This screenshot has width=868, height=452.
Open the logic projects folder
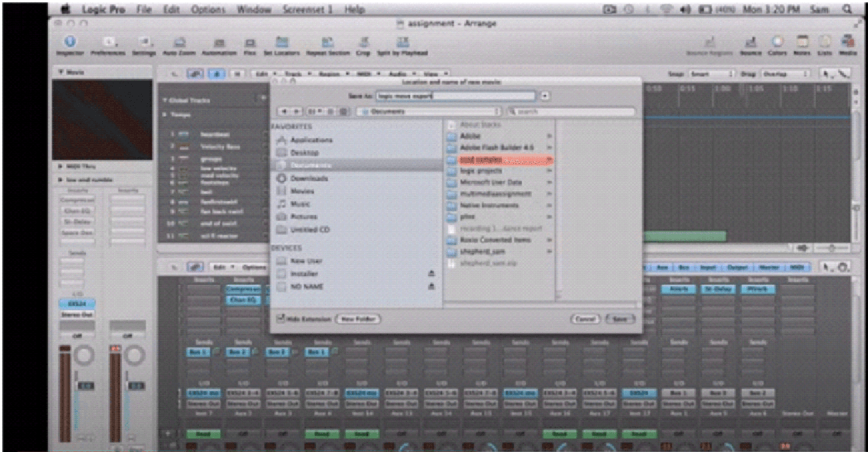click(x=499, y=171)
